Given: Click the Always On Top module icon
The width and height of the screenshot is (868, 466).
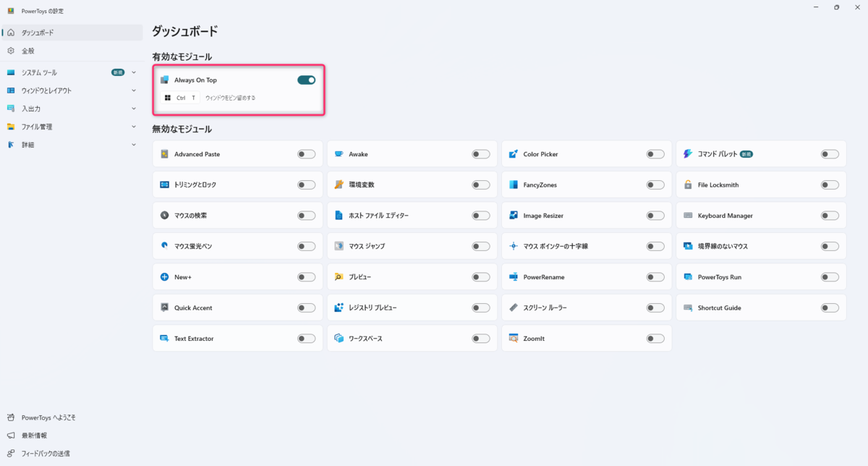Looking at the screenshot, I should (164, 80).
